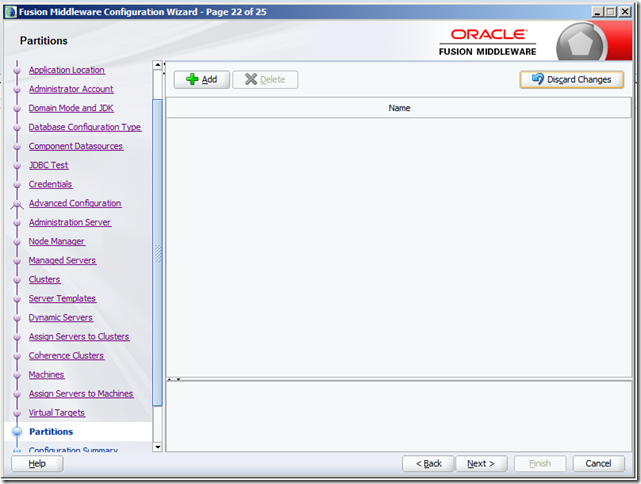Go to the Administrator Account step

pyautogui.click(x=71, y=89)
